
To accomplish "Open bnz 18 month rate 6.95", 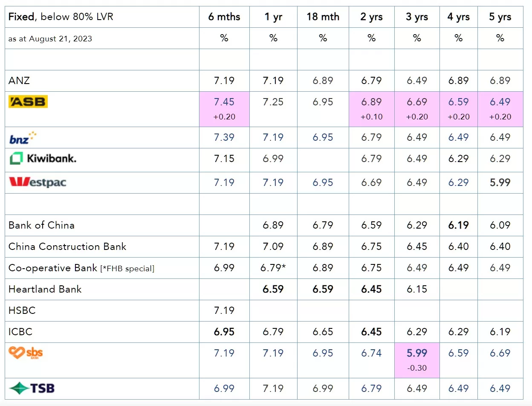I will click(x=323, y=137).
